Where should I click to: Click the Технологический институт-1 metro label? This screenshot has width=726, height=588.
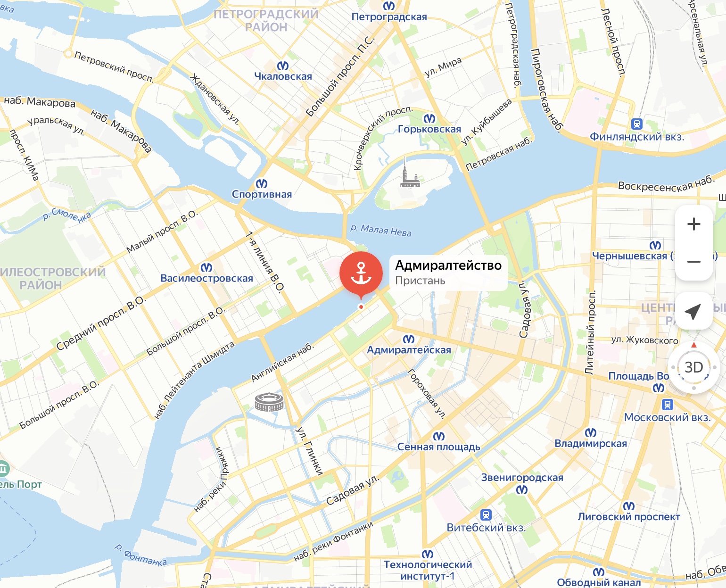point(428,570)
